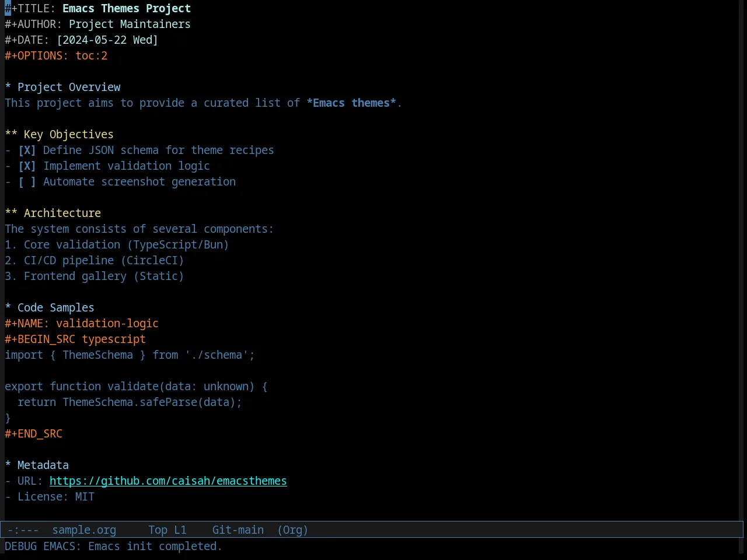Collapse the 'Project Overview' heading star
The height and width of the screenshot is (560, 747).
click(x=8, y=87)
